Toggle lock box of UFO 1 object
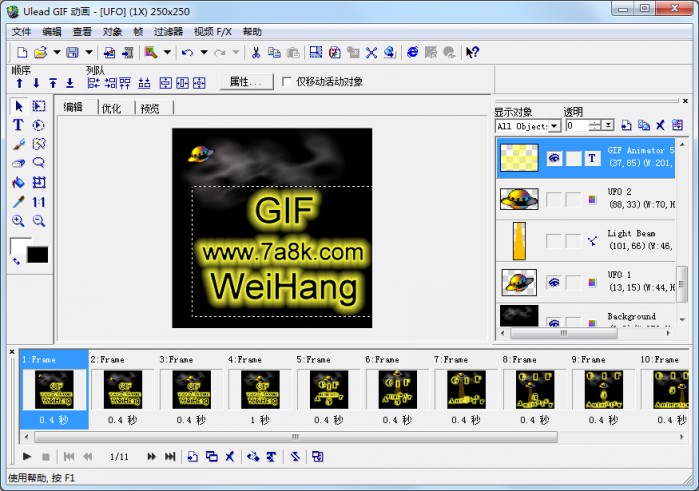Screen dimensions: 699x491 point(573,282)
